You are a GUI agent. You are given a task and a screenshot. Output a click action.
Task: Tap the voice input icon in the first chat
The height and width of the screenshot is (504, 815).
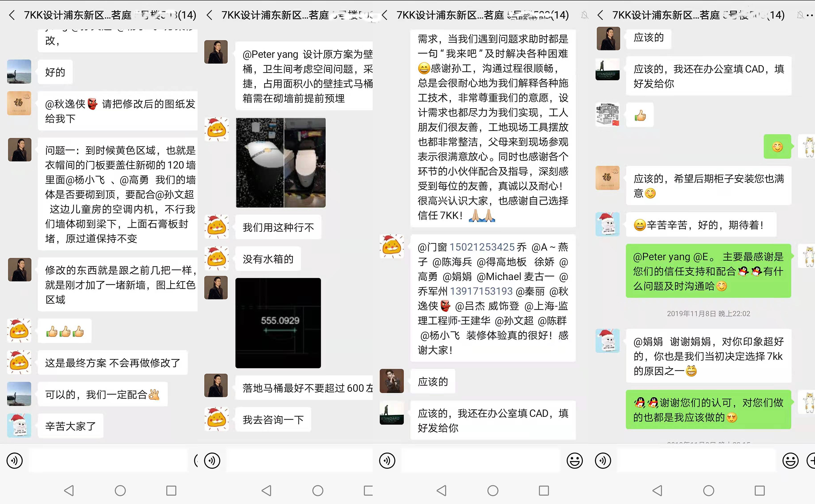click(15, 460)
